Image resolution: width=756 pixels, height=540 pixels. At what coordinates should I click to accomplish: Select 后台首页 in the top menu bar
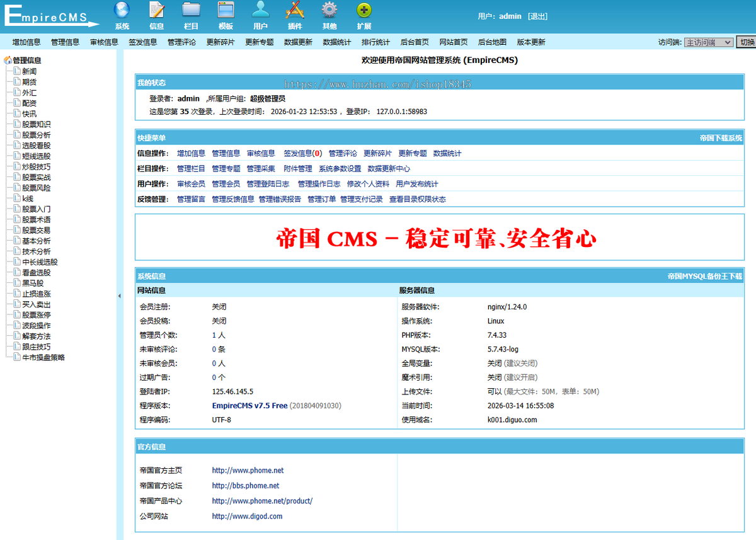pos(415,42)
